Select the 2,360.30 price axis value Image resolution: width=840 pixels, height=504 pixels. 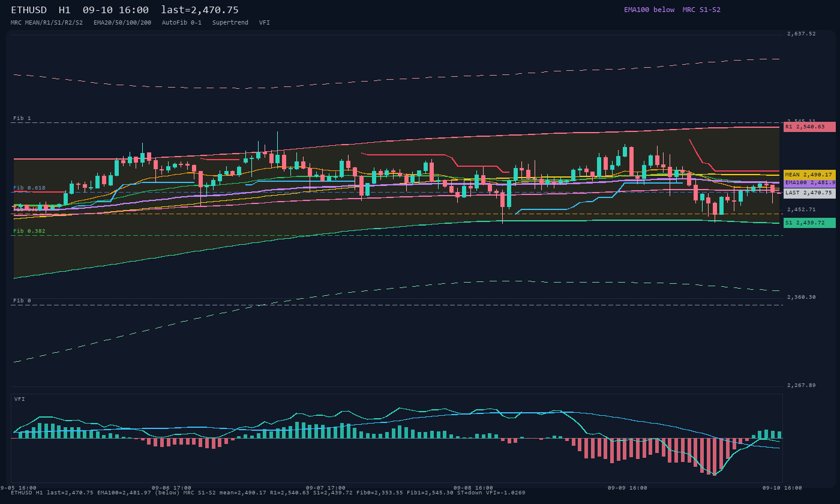click(x=802, y=297)
